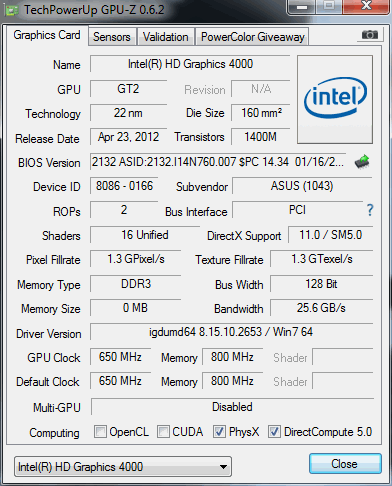Click the Intel vendor logo

pos(335,99)
